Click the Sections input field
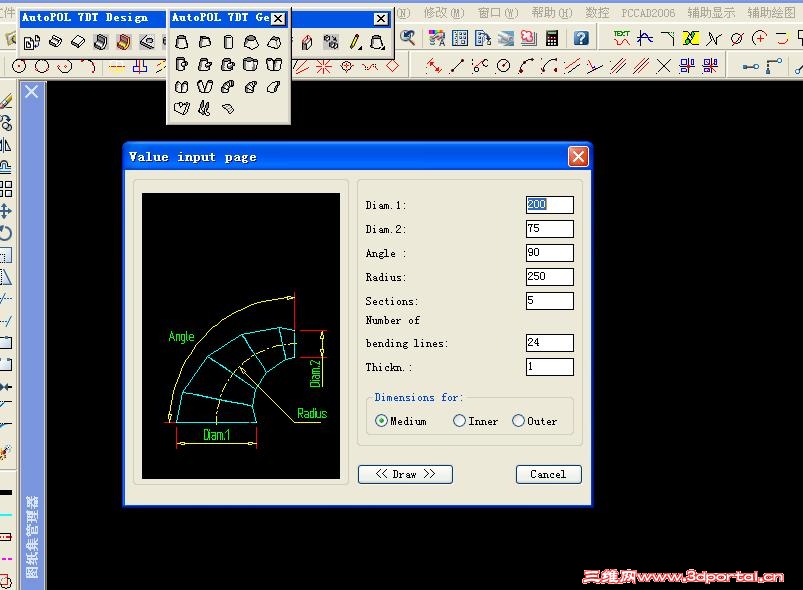 click(x=550, y=301)
